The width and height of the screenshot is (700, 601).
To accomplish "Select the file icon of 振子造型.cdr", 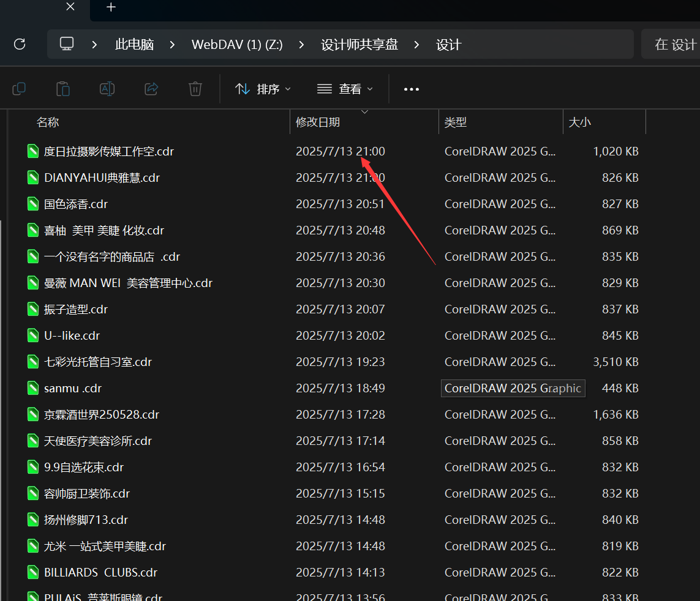I will pos(33,309).
